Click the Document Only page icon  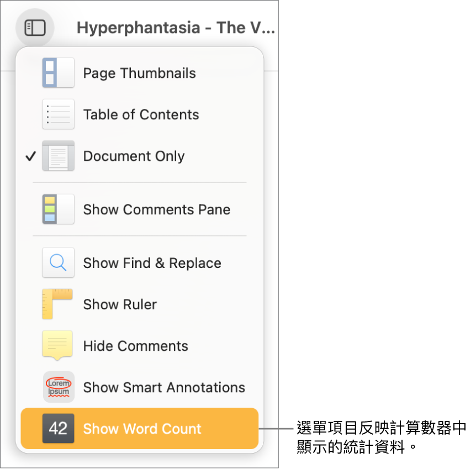coord(58,156)
